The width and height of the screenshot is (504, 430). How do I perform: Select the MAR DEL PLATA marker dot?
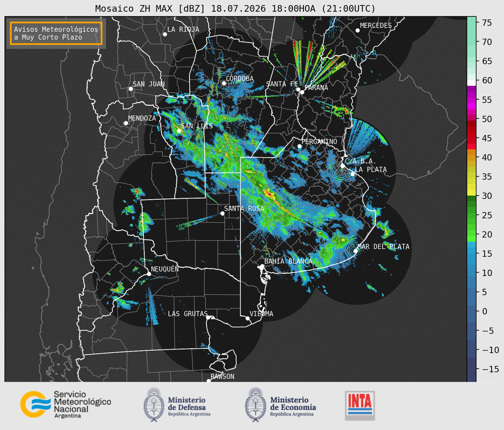[x=356, y=251]
